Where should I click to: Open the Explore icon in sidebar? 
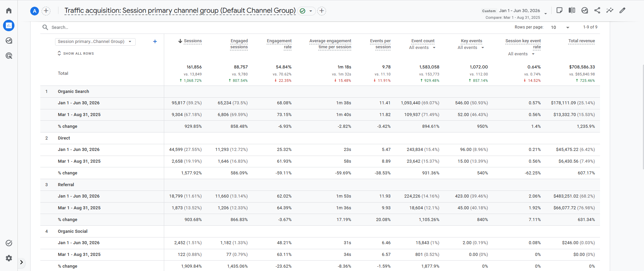(9, 41)
